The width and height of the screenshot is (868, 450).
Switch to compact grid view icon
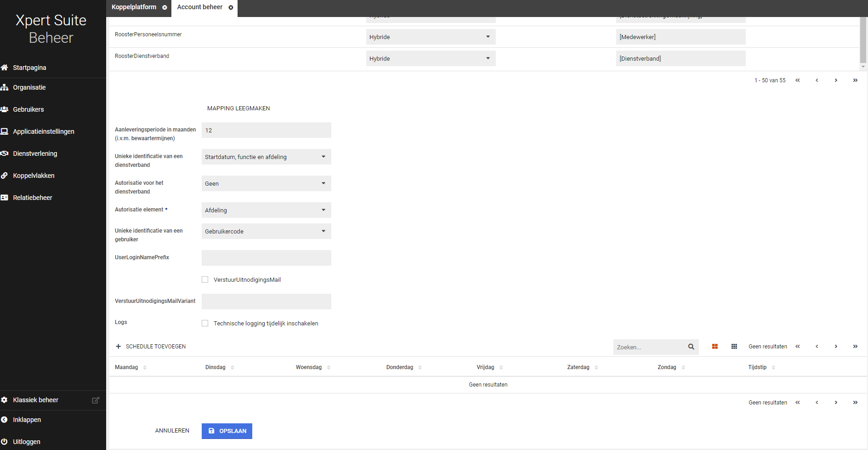734,347
